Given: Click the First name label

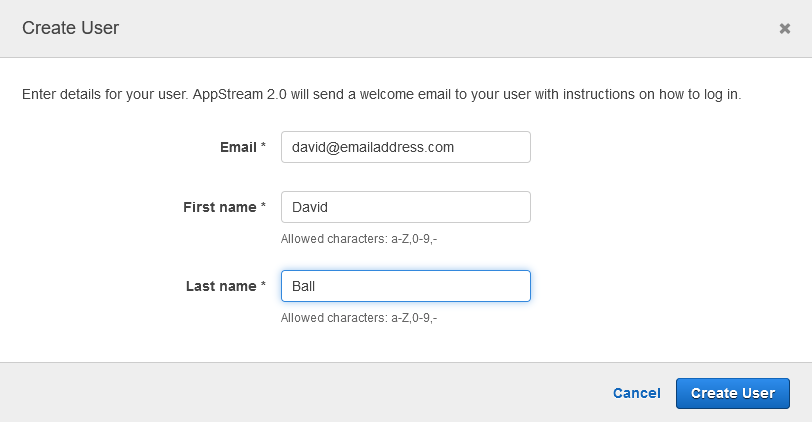Looking at the screenshot, I should pyautogui.click(x=220, y=207).
